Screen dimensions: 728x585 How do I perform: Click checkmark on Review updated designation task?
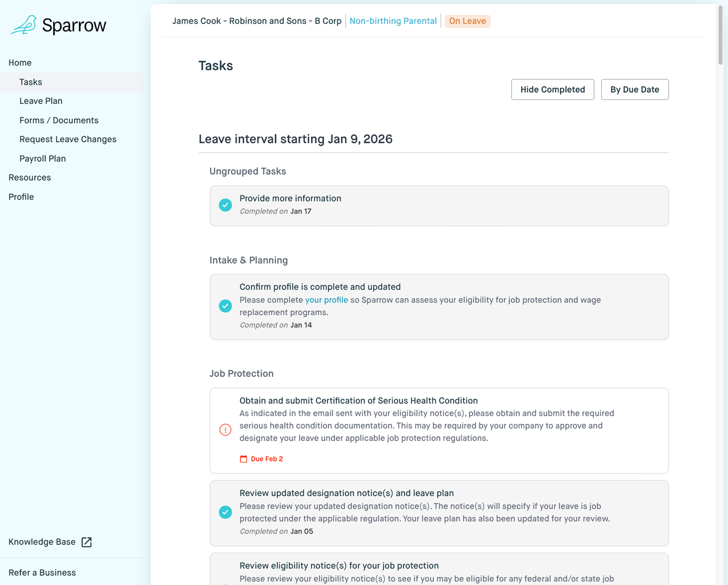[x=225, y=512]
